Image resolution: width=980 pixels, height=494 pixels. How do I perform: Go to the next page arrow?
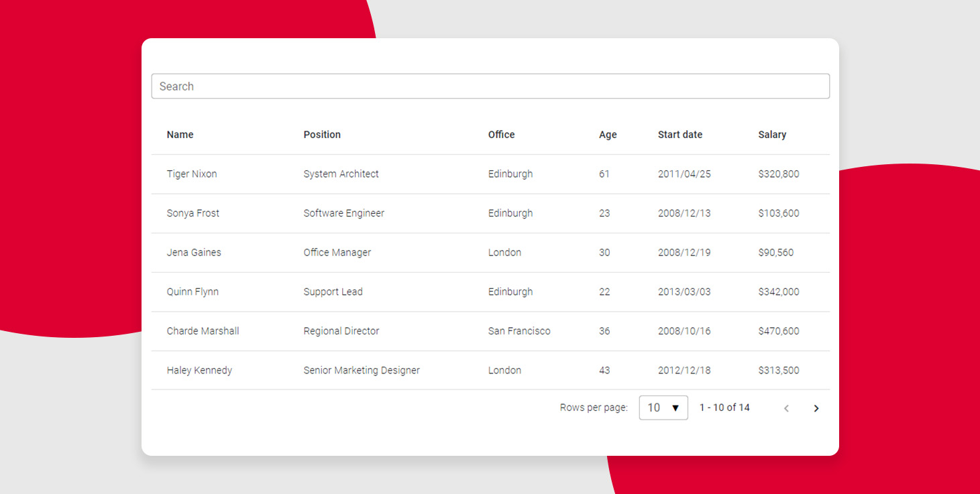(816, 408)
